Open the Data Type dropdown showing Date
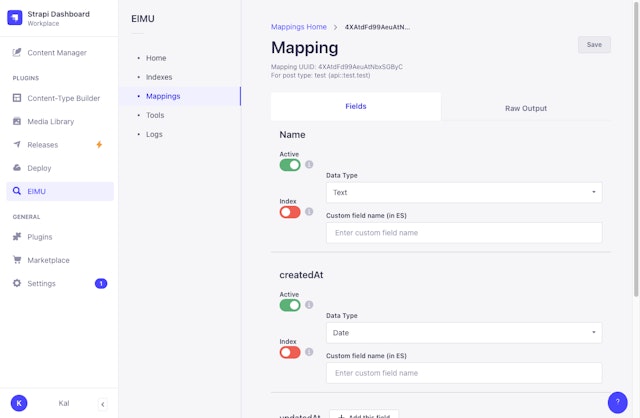This screenshot has width=640, height=418. (x=464, y=332)
